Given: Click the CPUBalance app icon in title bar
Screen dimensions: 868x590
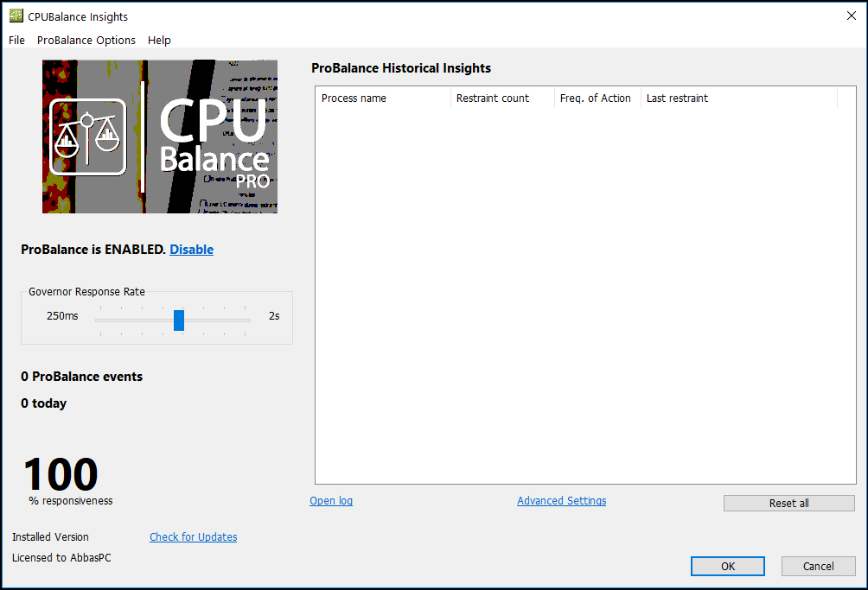Looking at the screenshot, I should coord(16,16).
